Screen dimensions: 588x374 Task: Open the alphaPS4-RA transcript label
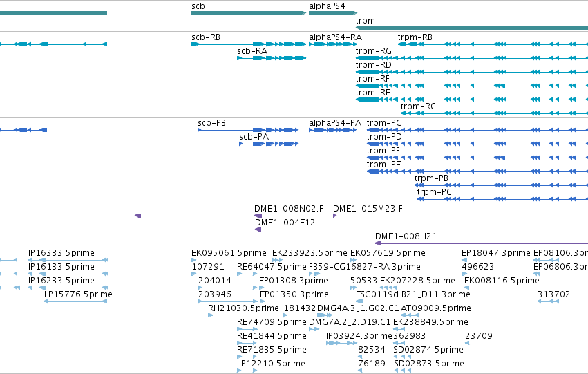[x=335, y=37]
